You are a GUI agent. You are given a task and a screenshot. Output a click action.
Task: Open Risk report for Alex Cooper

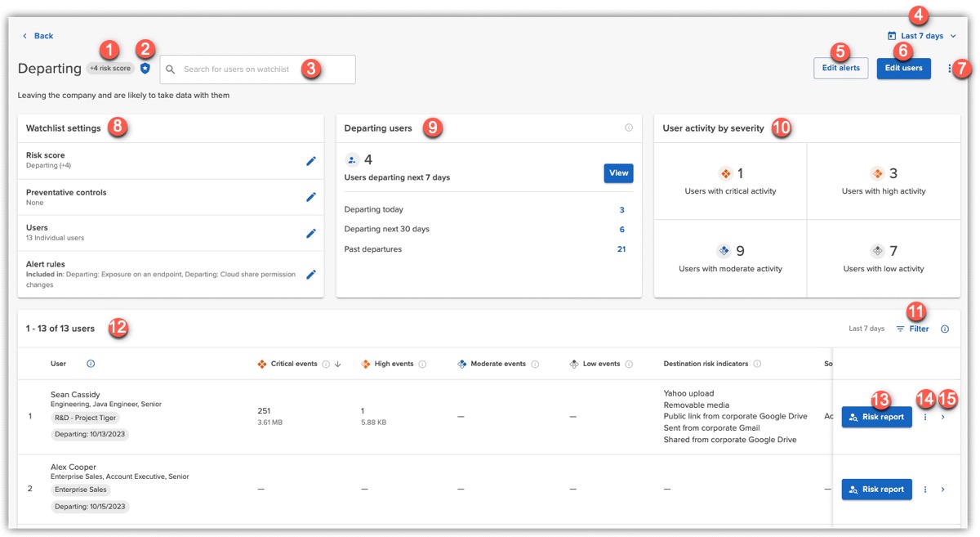(876, 490)
